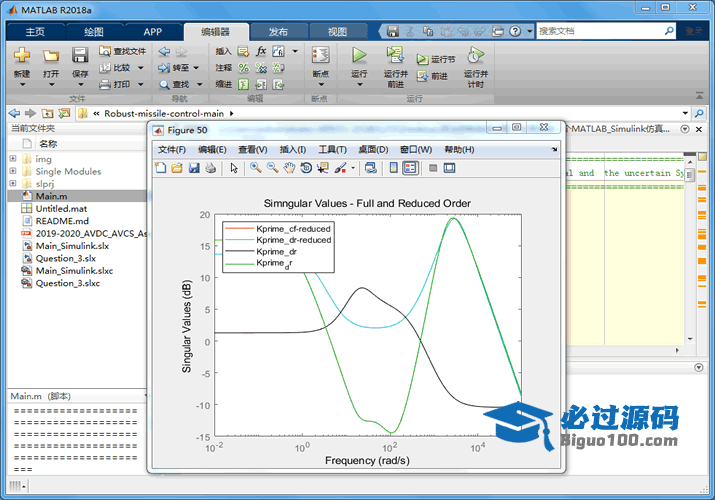Select the Zoom Out tool in figure
Screen dimensions: 715x500
(x=273, y=168)
